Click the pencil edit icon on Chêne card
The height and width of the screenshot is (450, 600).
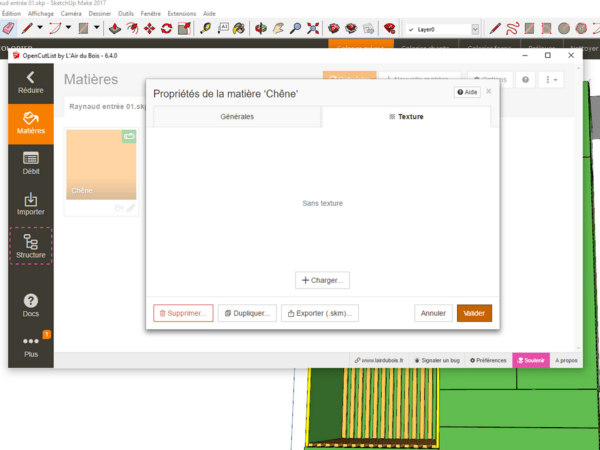click(x=130, y=208)
